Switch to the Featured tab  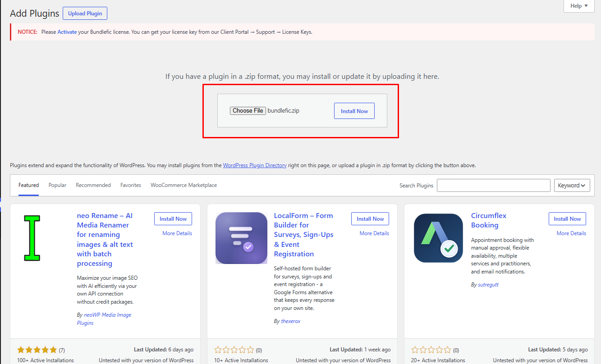point(29,185)
